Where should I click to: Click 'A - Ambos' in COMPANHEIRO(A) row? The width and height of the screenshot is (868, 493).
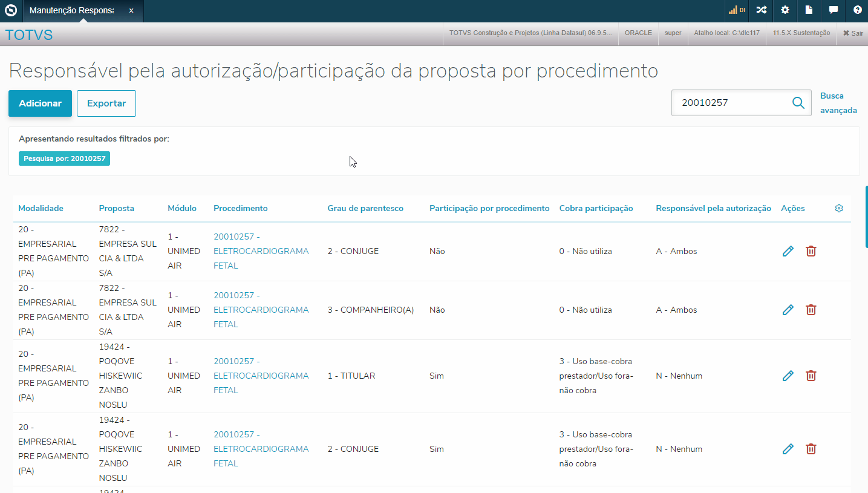676,310
